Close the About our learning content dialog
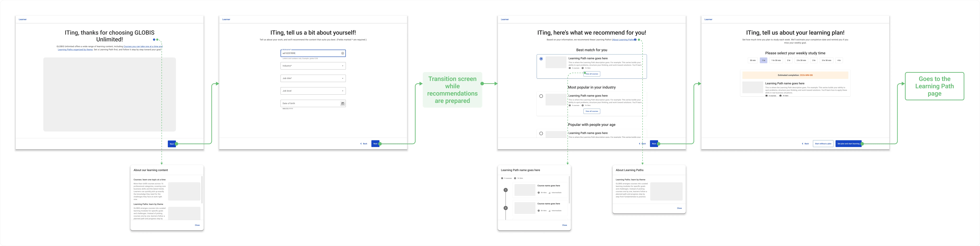The image size is (980, 246). (x=197, y=225)
